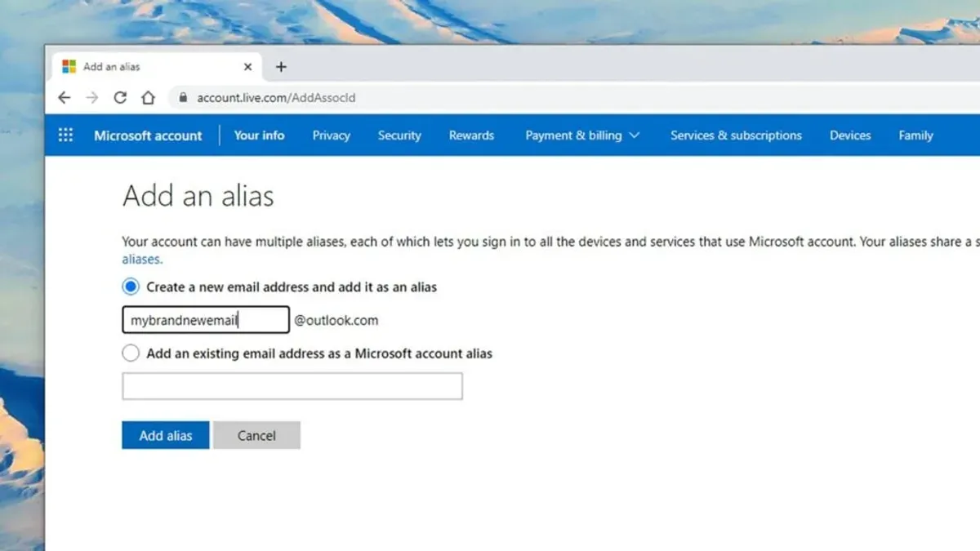Click the 'Add alias' button
980x551 pixels.
[x=166, y=435]
